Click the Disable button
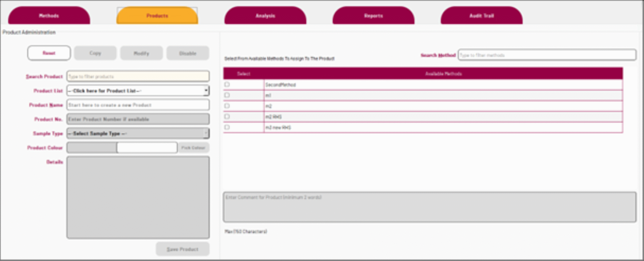 pyautogui.click(x=187, y=53)
